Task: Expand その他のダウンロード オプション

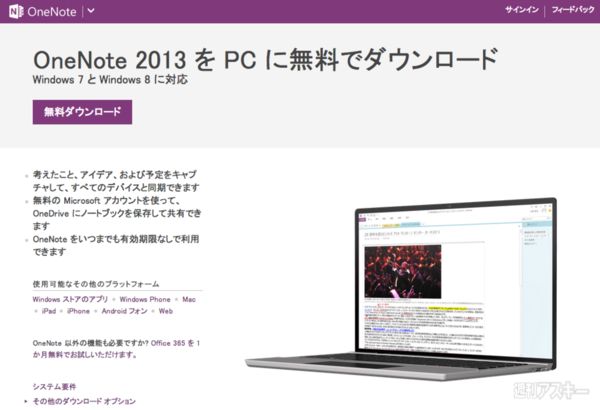Action: click(x=84, y=401)
